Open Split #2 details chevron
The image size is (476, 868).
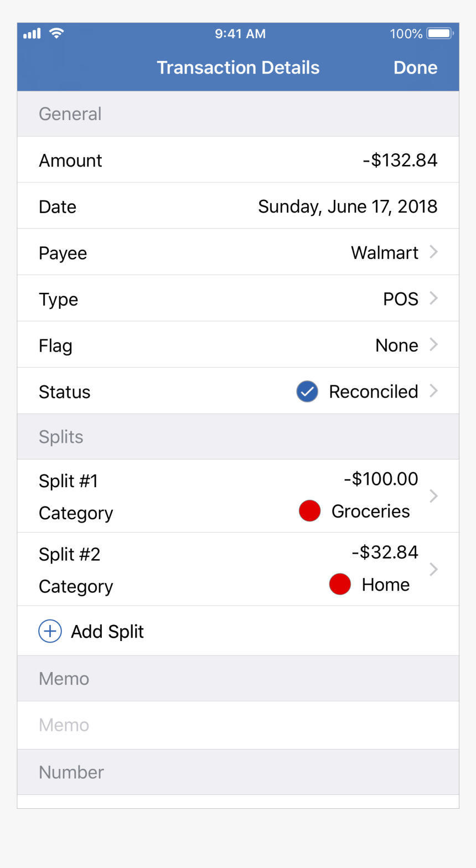pyautogui.click(x=434, y=569)
